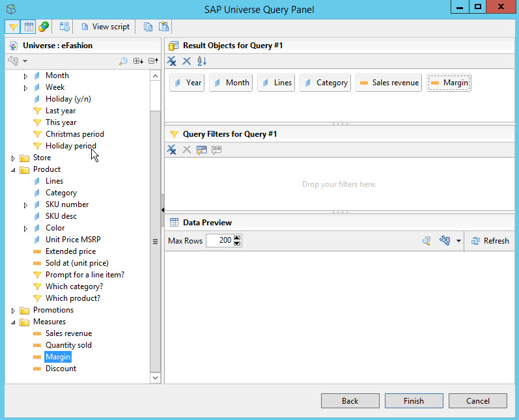Click the Finish button
Viewport: 519px width, 420px height.
click(414, 401)
